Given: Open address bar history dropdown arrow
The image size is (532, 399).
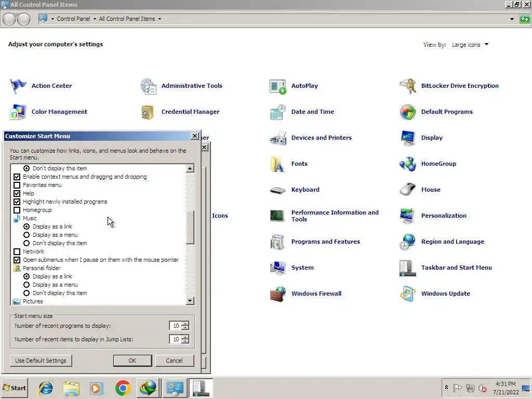Looking at the screenshot, I should [x=512, y=19].
